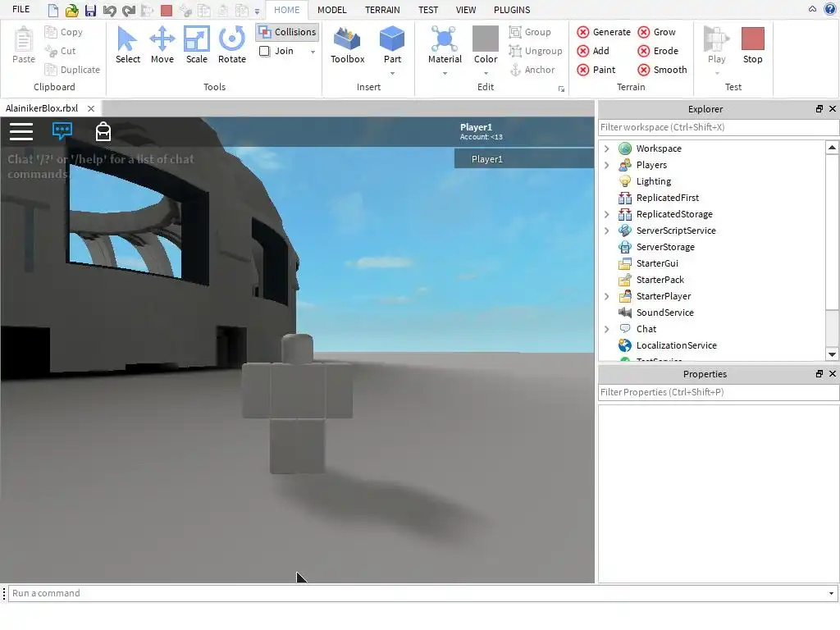Screen dimensions: 840x630
Task: Click the Add terrain tool
Action: click(x=592, y=51)
